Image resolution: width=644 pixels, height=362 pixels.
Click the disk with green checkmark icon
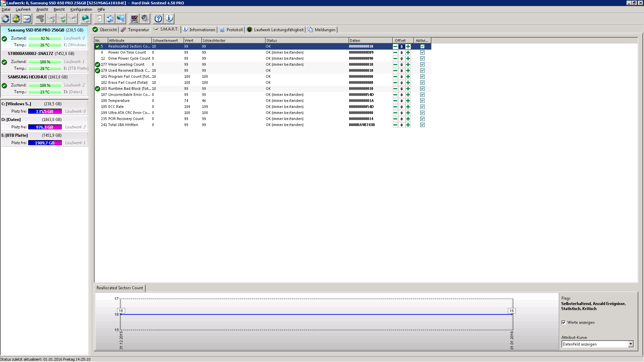(62, 19)
